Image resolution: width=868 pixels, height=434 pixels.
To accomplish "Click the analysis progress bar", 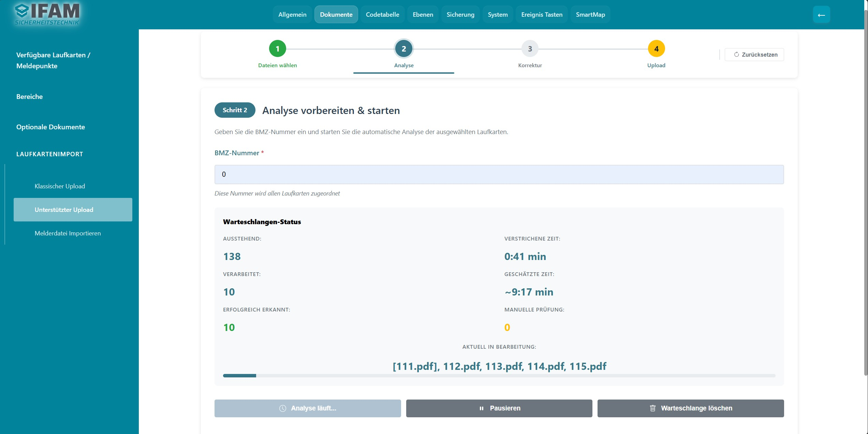I will tap(499, 376).
